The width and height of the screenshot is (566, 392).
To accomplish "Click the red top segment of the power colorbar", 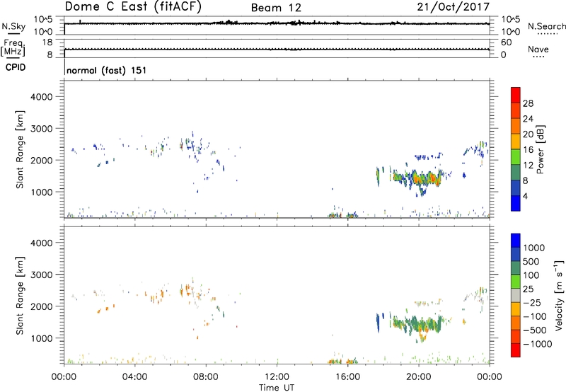I will point(516,95).
